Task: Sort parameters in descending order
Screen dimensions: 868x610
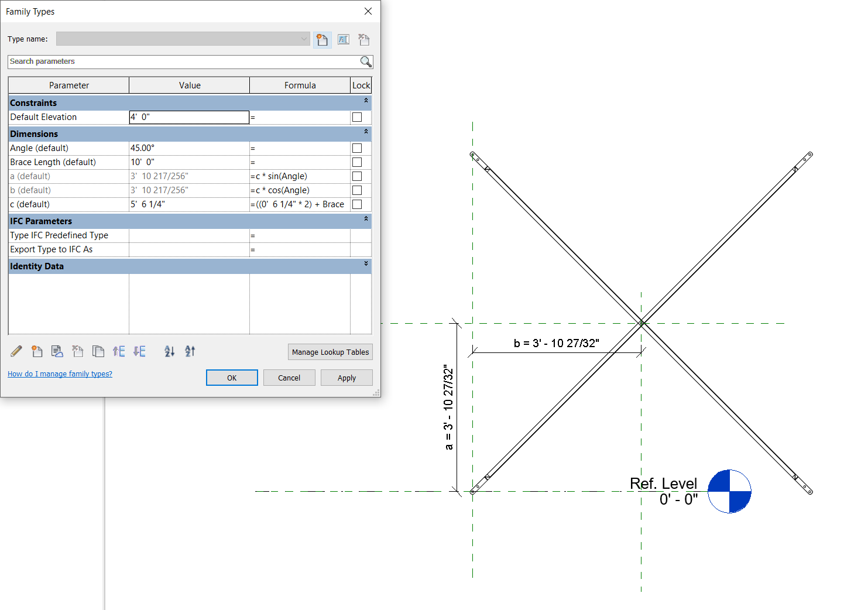Action: pyautogui.click(x=190, y=351)
